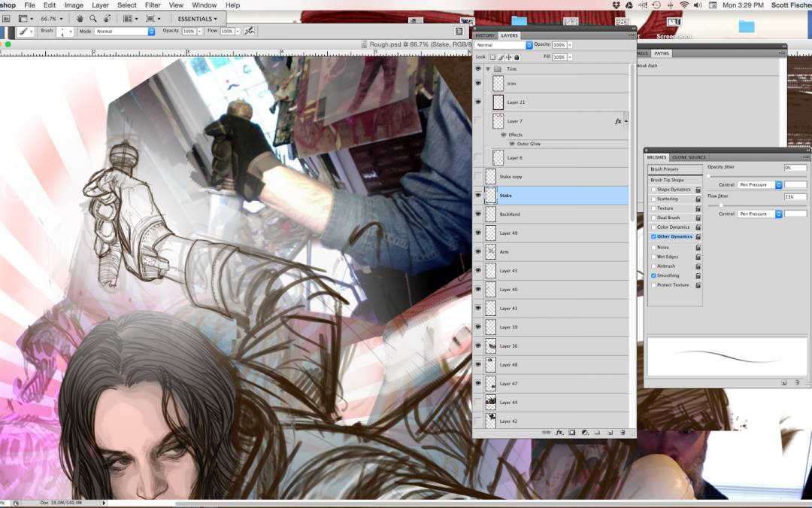Toggle airbrush mode in options bar
This screenshot has width=812, height=508.
pos(249,32)
